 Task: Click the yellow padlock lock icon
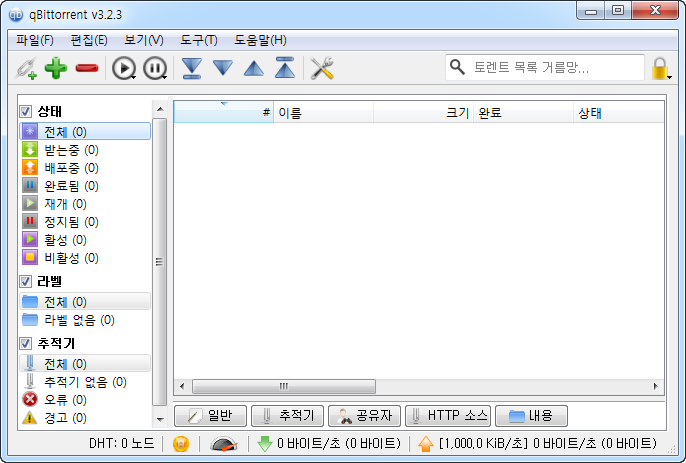click(x=659, y=68)
